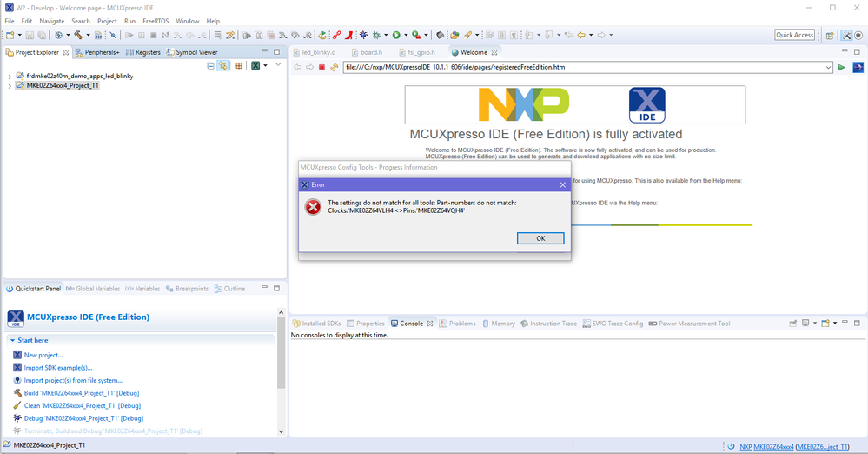Screen dimensions: 868x454
Task: Open dropdown beside green X Excel-like icon
Action: [x=265, y=65]
